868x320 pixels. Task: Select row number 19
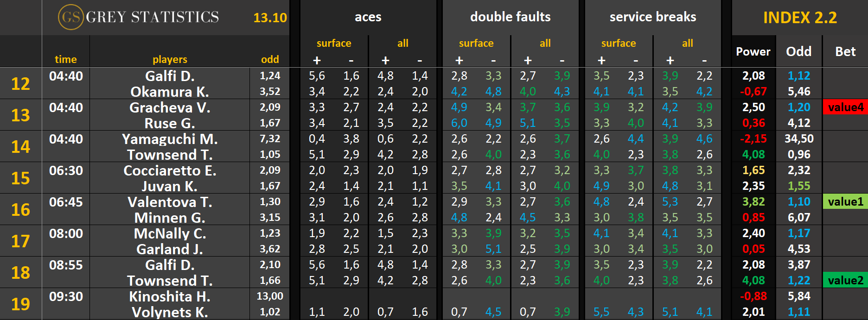tap(20, 304)
